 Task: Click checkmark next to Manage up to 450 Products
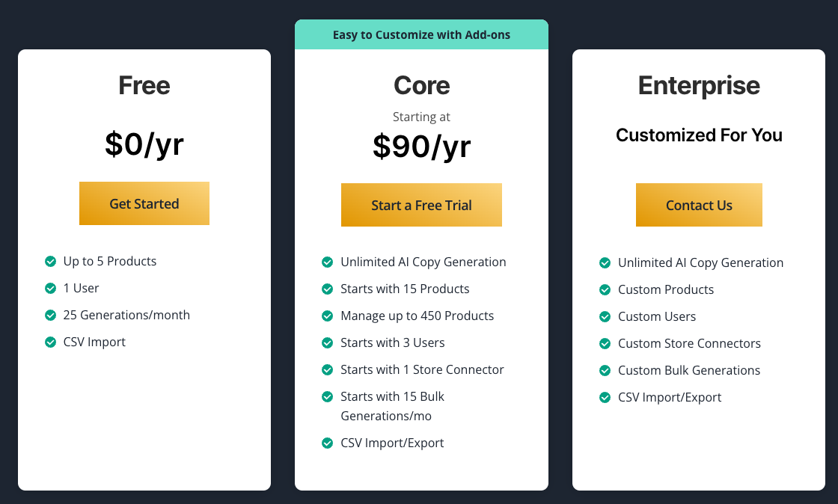point(328,316)
